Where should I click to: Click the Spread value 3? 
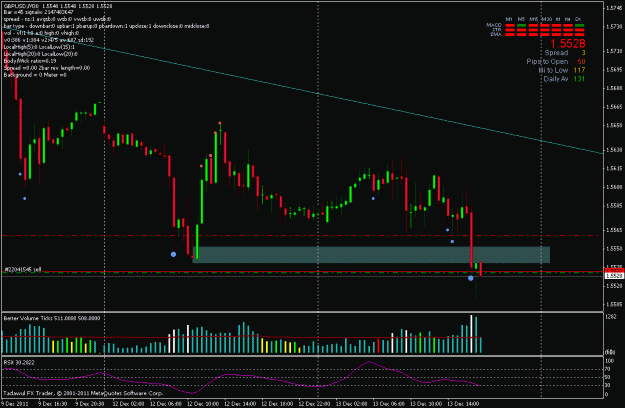pos(583,53)
